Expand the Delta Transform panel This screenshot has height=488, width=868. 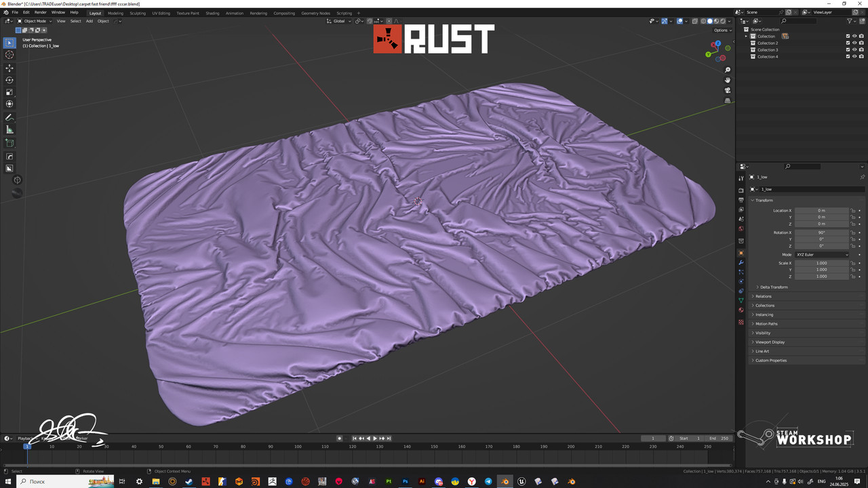pos(774,287)
